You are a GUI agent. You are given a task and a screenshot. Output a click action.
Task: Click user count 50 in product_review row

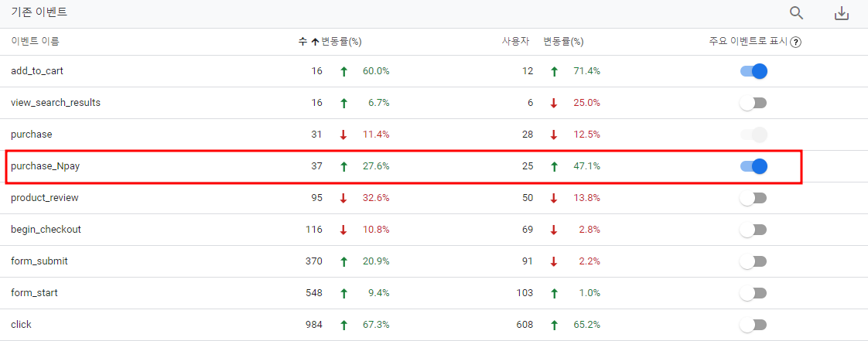click(x=528, y=198)
